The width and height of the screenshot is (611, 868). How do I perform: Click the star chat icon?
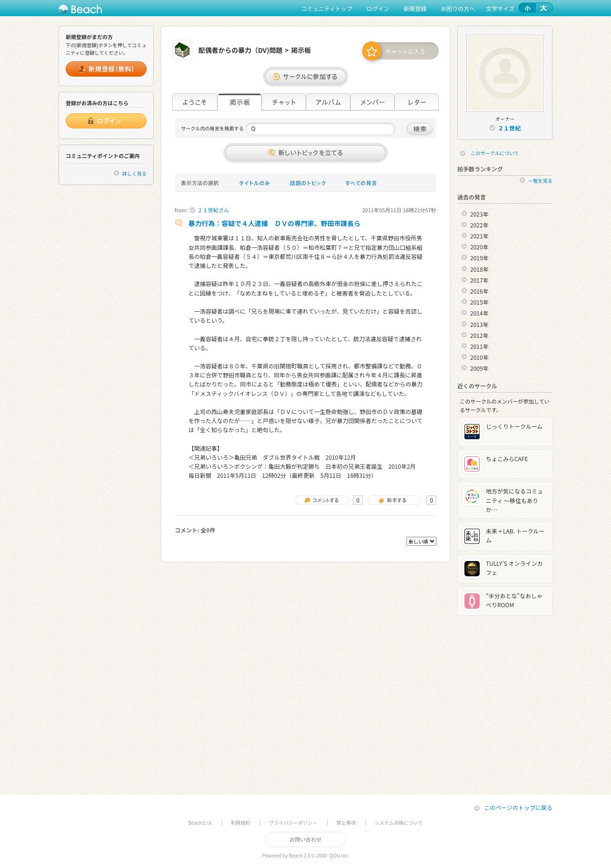point(372,51)
